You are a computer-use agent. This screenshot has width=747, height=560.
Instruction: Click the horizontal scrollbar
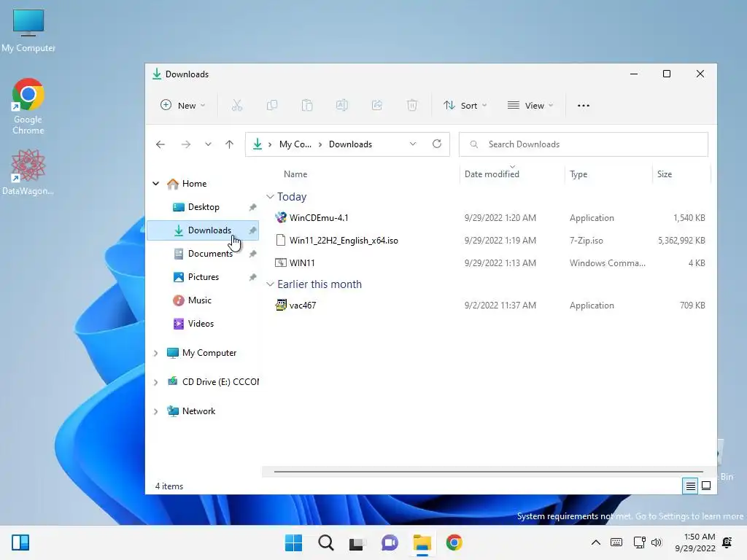488,472
